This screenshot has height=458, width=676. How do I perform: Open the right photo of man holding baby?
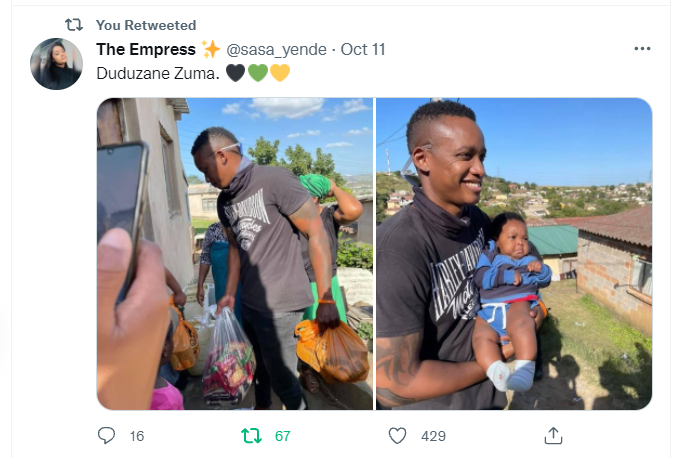(x=514, y=254)
